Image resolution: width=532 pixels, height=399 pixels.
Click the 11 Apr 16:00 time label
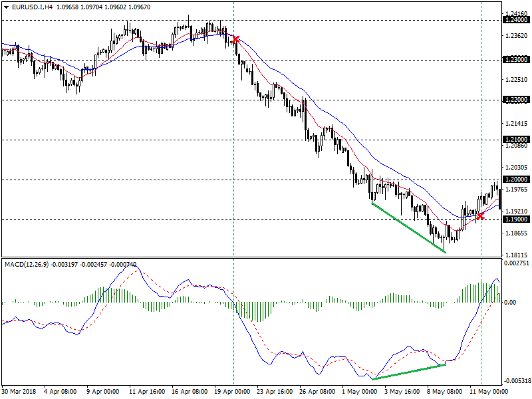147,392
